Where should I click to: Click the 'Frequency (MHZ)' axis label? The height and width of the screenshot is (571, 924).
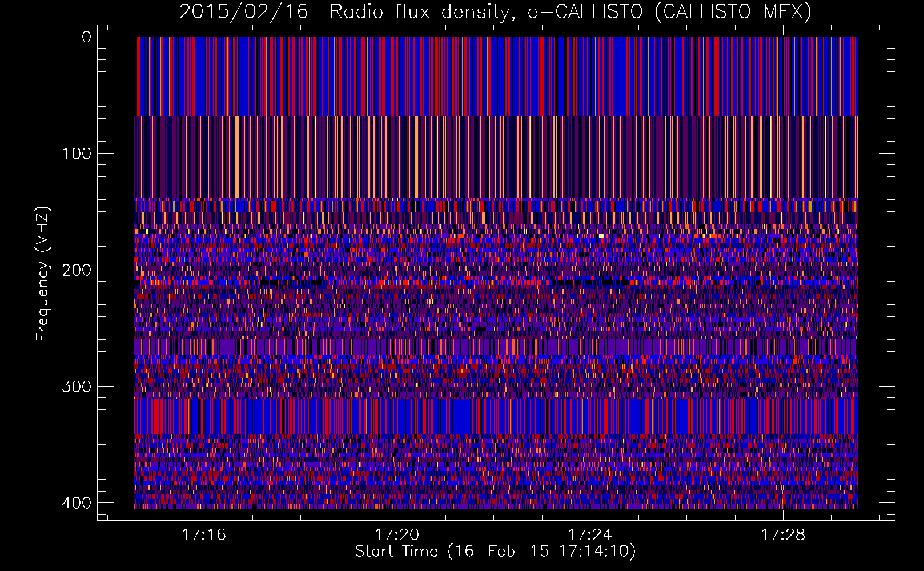(43, 274)
